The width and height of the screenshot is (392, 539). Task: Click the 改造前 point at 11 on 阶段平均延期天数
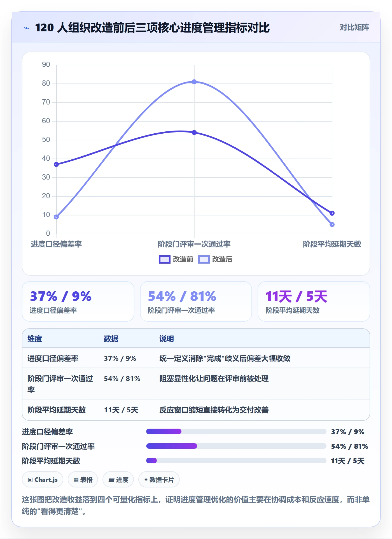pos(332,213)
